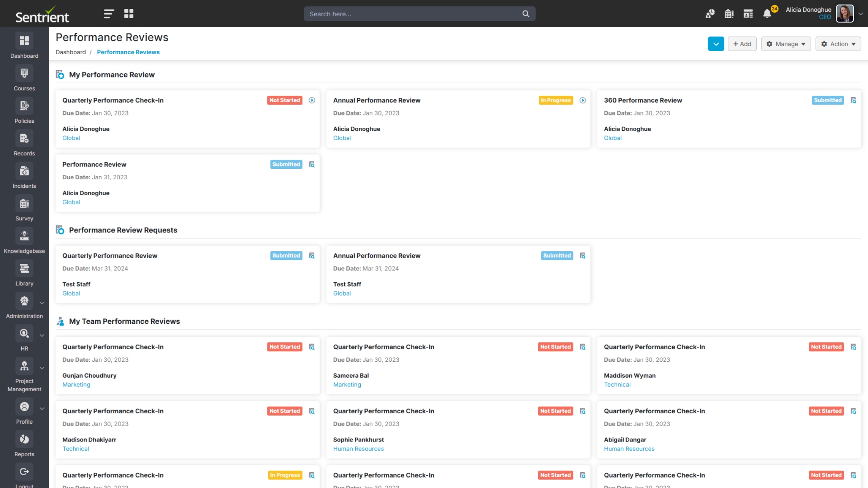Click the Sentrient logo
This screenshot has height=488, width=868.
pos(42,15)
